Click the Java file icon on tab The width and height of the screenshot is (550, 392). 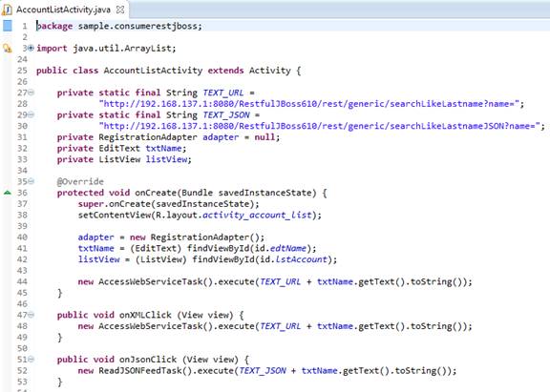click(7, 10)
